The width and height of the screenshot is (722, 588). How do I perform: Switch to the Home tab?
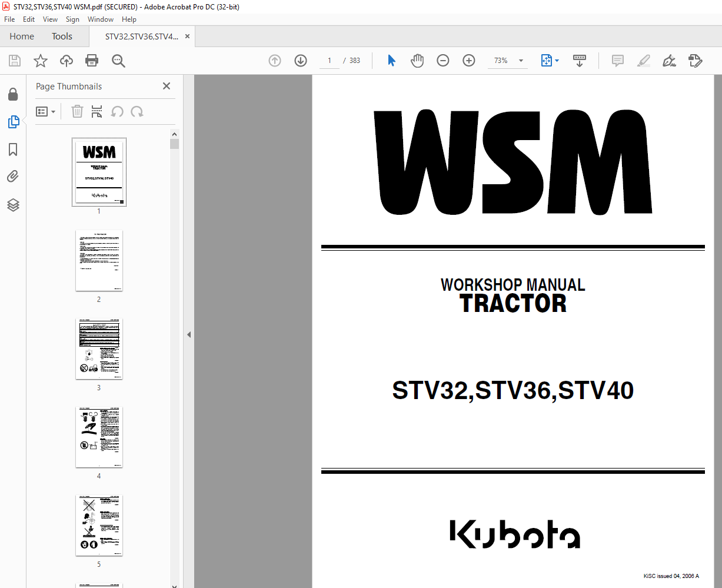click(x=22, y=36)
